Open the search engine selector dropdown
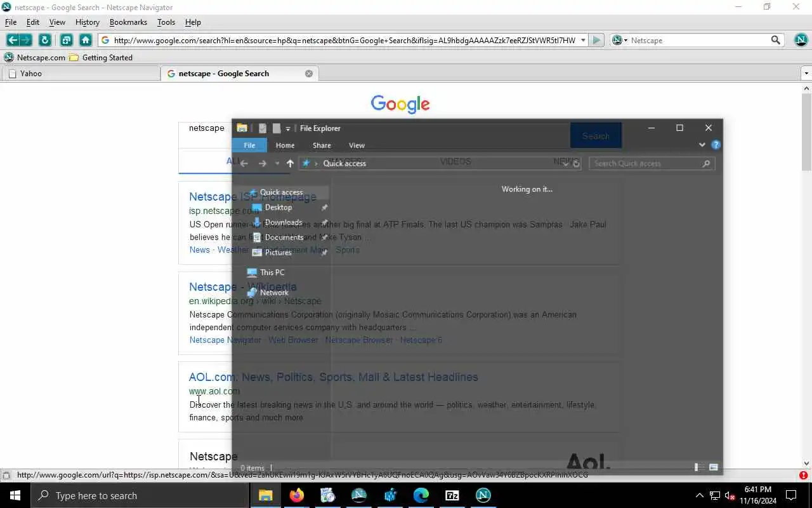The width and height of the screenshot is (812, 508). (625, 40)
